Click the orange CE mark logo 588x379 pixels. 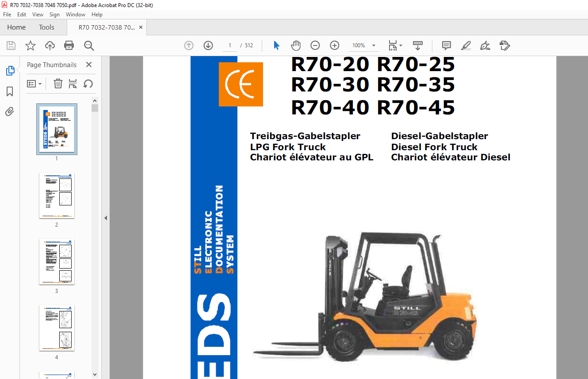[x=241, y=84]
